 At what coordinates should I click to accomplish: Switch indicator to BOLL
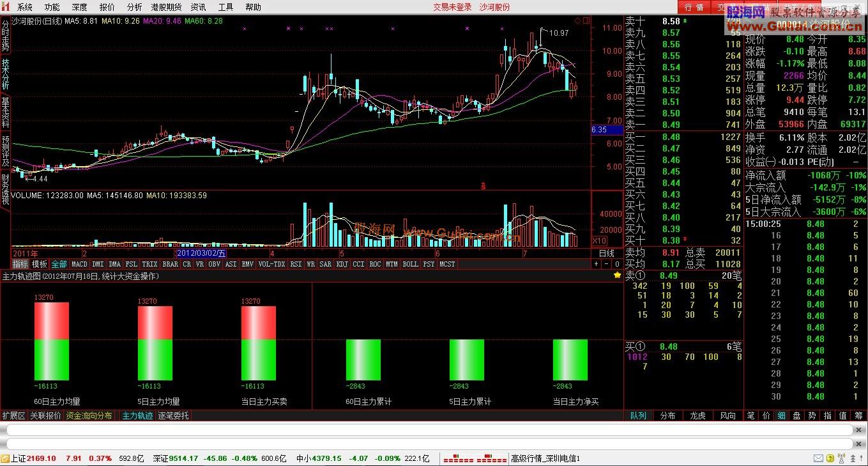coord(410,264)
